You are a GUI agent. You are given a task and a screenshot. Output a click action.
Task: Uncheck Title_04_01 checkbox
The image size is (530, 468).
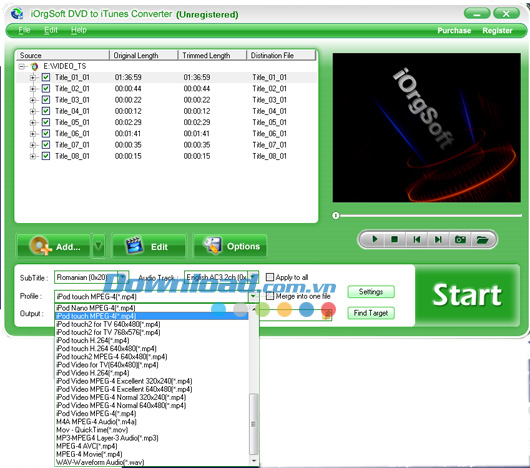point(46,111)
